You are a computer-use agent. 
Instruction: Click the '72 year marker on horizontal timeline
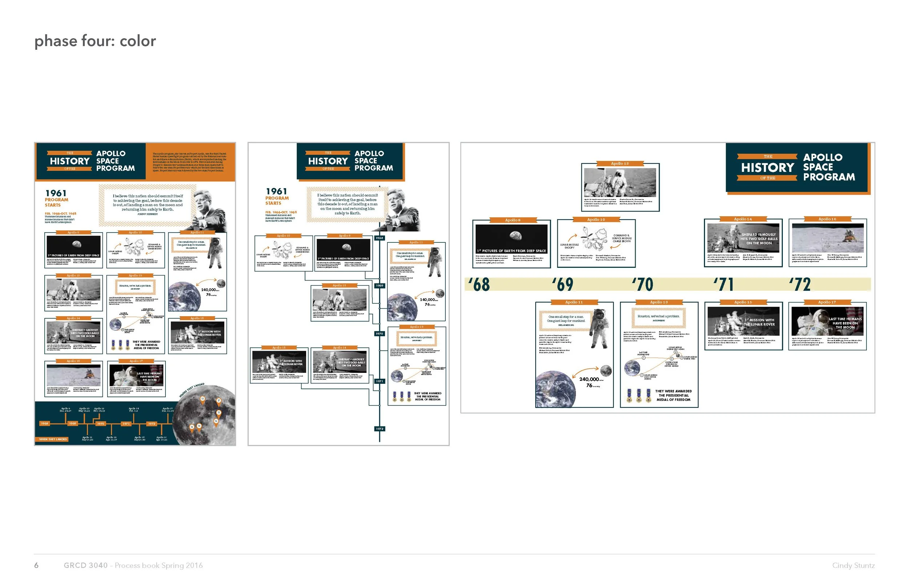800,285
